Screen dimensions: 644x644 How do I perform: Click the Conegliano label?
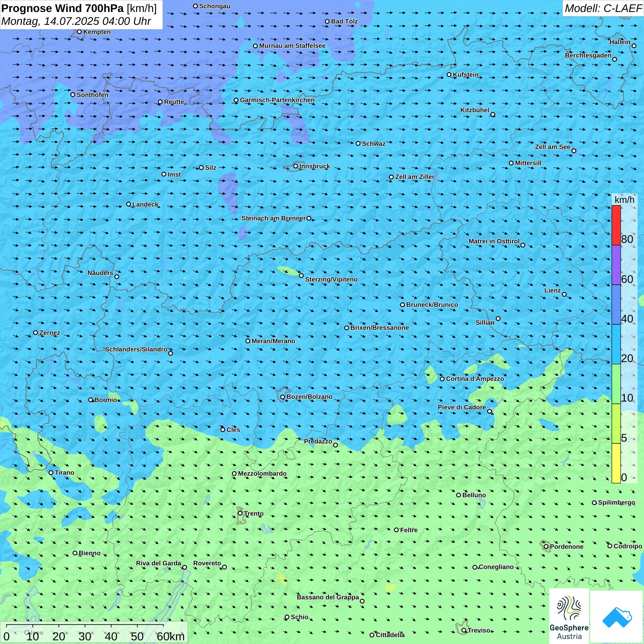(x=496, y=567)
